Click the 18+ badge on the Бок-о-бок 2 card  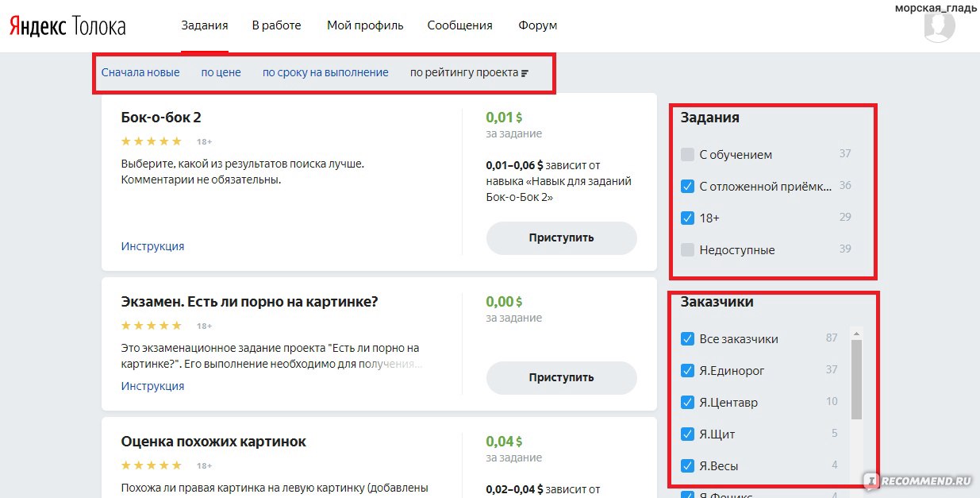pos(204,142)
